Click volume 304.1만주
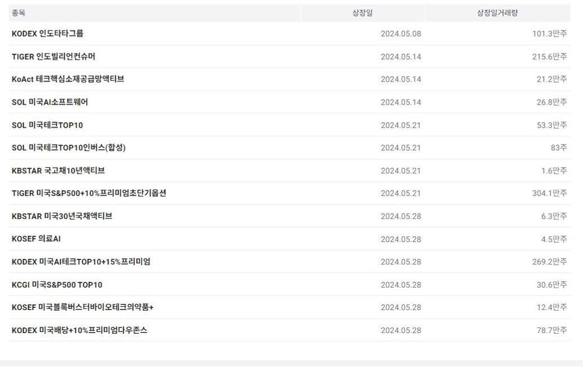 click(549, 193)
